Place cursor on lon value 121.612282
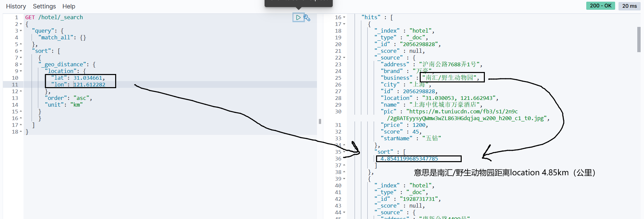644x219 pixels. tap(89, 84)
